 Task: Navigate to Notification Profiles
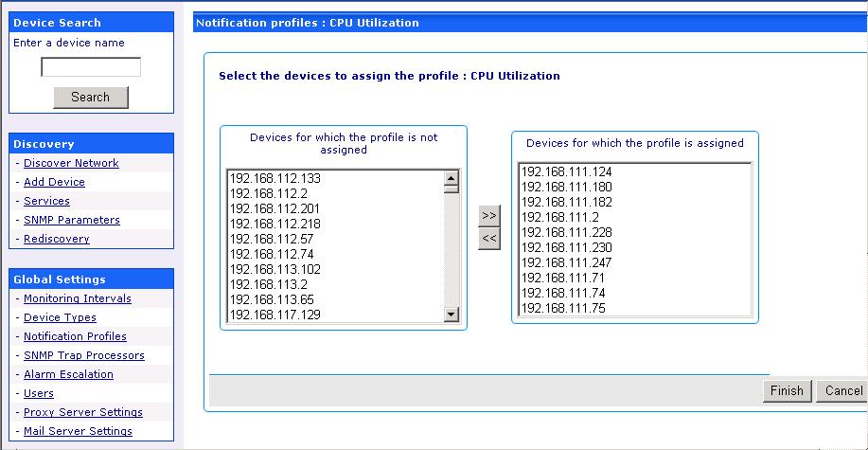(x=75, y=336)
